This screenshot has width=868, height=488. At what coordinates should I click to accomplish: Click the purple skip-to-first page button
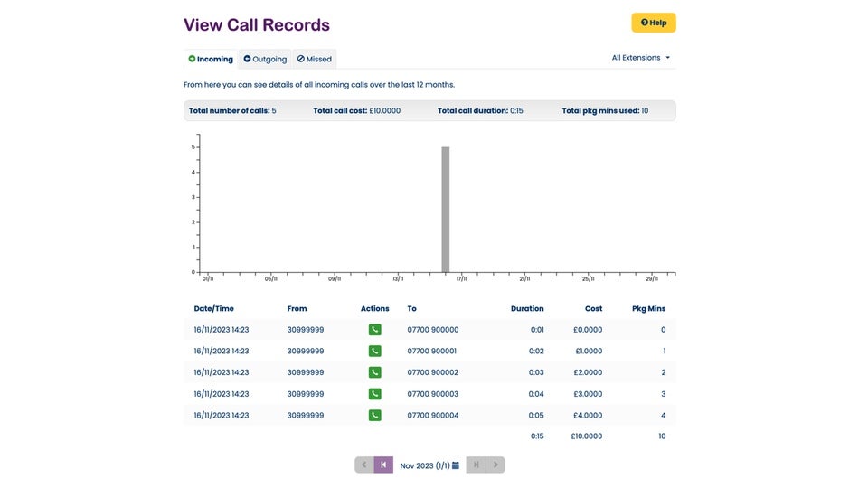coord(383,465)
